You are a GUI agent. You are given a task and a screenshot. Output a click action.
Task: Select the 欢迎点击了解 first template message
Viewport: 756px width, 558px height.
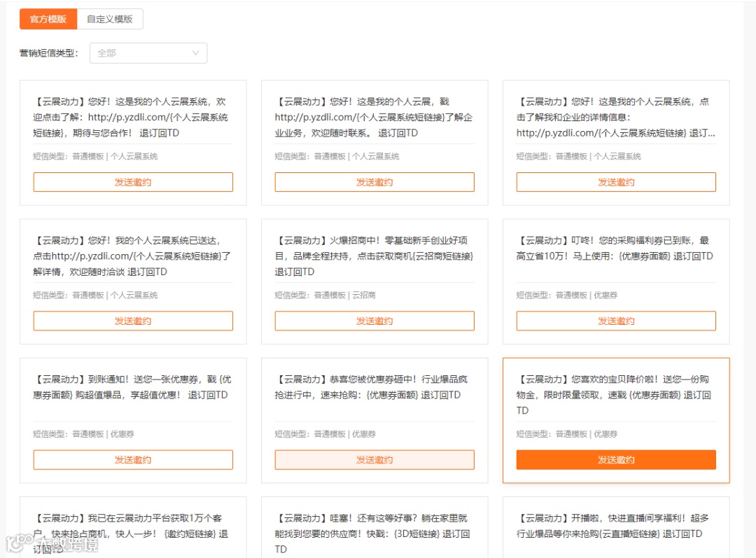[131, 117]
